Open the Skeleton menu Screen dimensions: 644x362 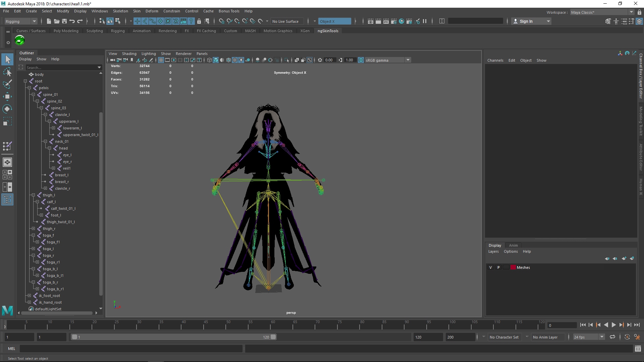(x=120, y=11)
